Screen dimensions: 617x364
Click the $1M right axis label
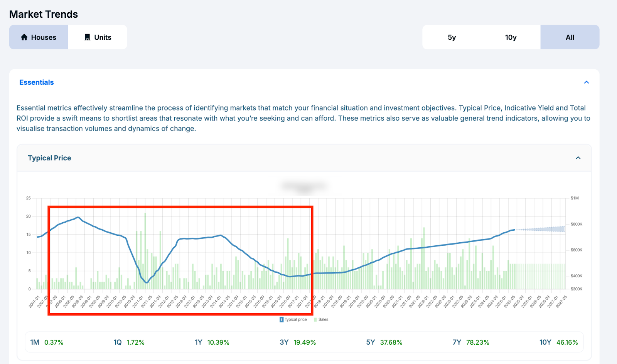click(x=575, y=198)
